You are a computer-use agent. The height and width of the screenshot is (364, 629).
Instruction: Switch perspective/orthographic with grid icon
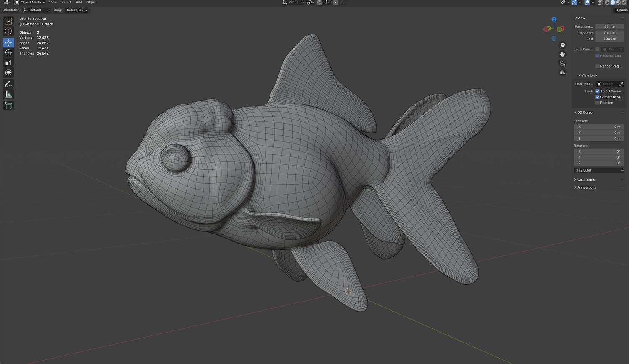tap(562, 72)
